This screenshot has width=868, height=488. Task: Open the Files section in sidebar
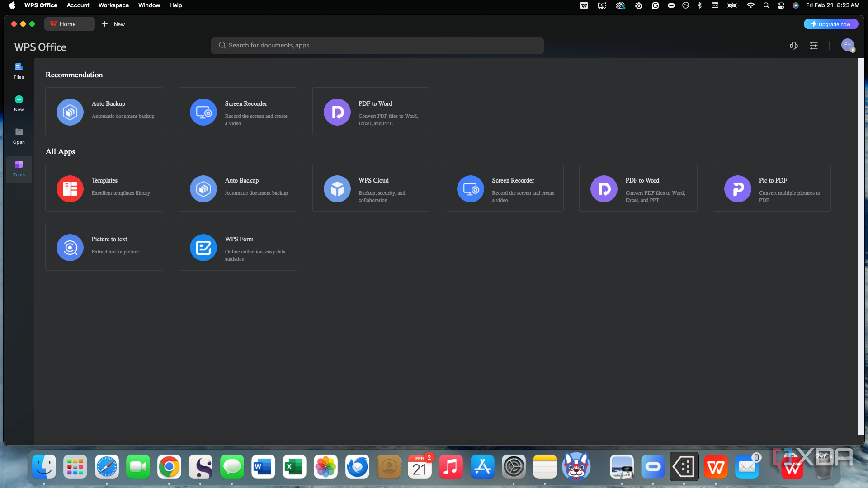[19, 71]
